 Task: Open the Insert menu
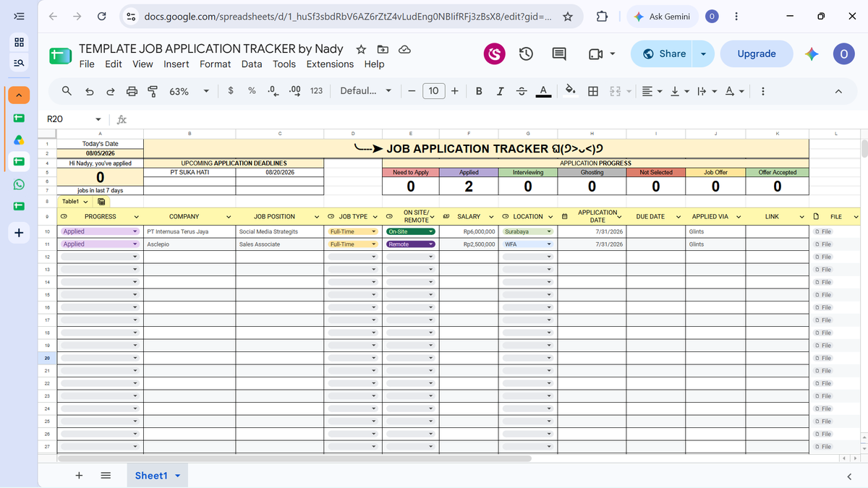[176, 64]
